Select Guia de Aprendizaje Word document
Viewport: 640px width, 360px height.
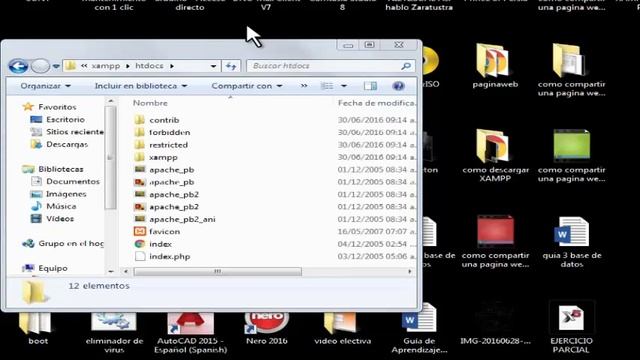coord(419,329)
